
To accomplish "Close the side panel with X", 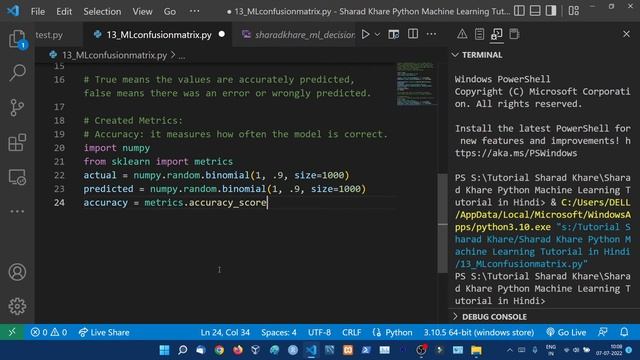I will tap(627, 34).
